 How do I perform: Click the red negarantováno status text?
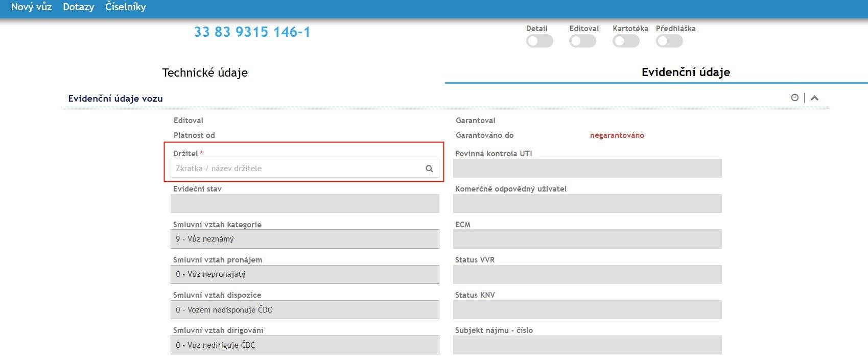[x=617, y=135]
